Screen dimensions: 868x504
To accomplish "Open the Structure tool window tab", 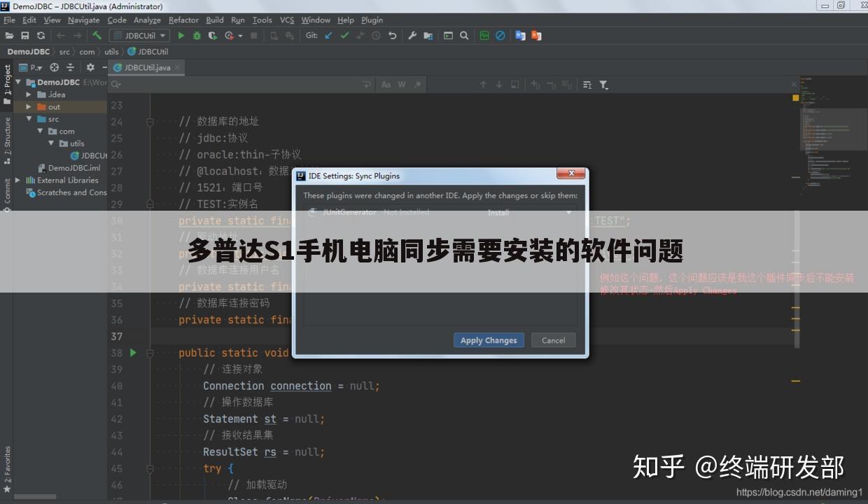I will 7,140.
